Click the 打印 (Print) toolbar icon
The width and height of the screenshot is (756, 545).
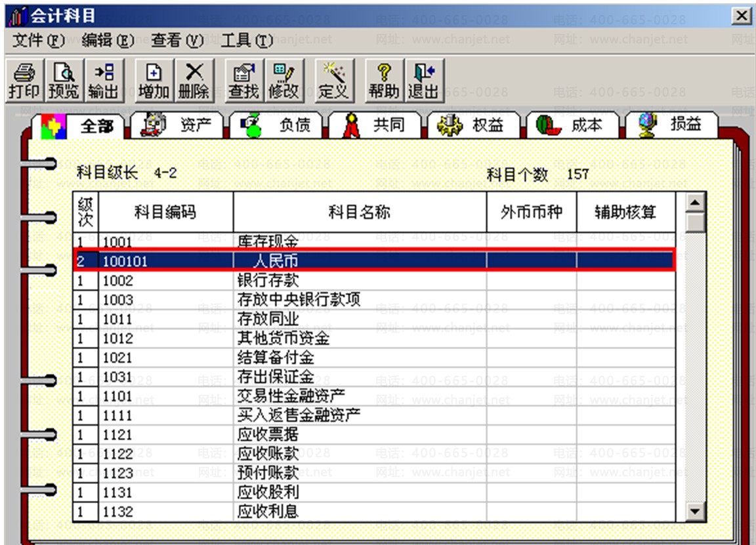click(24, 81)
